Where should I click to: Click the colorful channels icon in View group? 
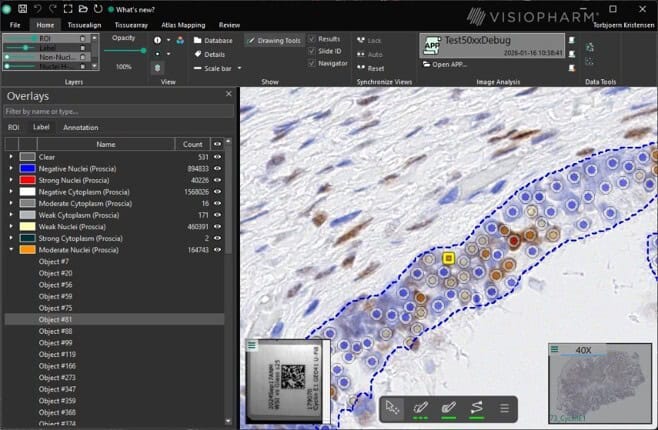tap(180, 40)
